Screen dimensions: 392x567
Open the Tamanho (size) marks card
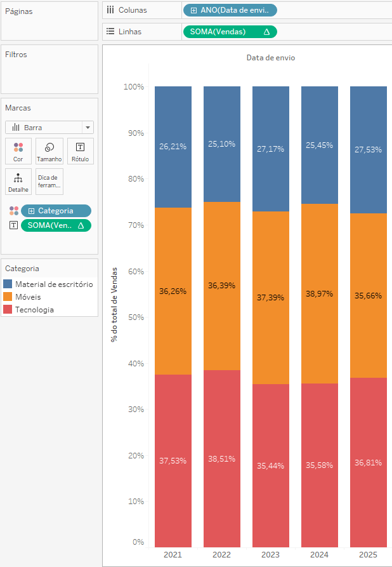point(49,151)
